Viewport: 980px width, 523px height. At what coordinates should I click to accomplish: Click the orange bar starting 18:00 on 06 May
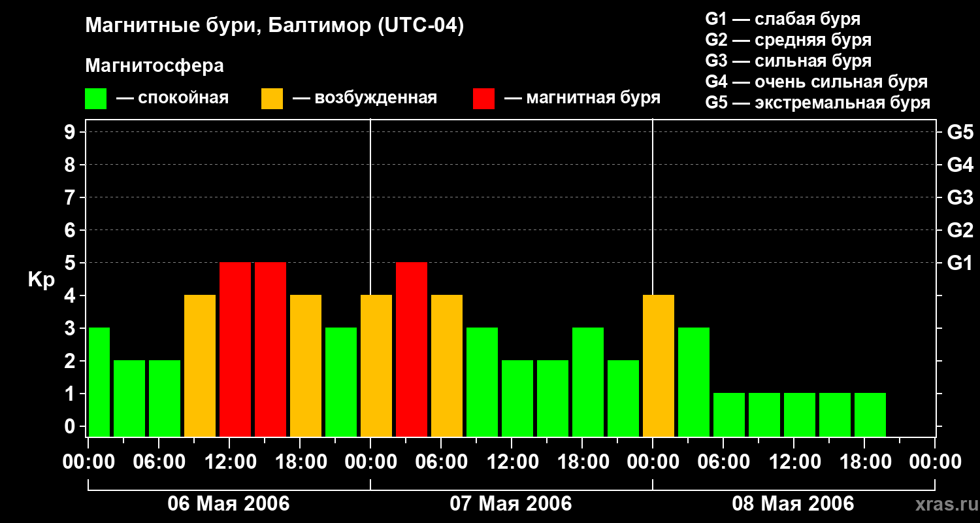(x=306, y=366)
